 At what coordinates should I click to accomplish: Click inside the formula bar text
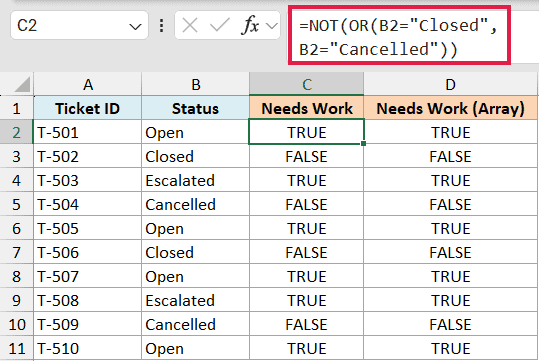point(399,37)
